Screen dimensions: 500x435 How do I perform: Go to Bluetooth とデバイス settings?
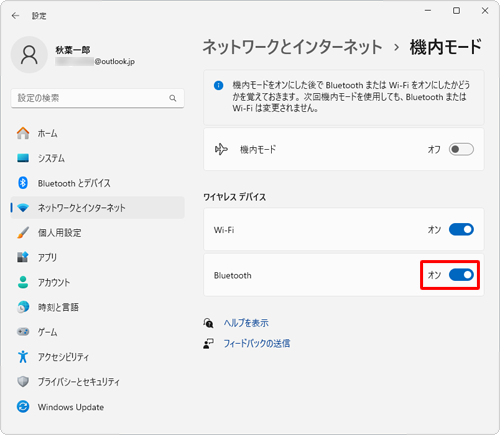pos(98,183)
